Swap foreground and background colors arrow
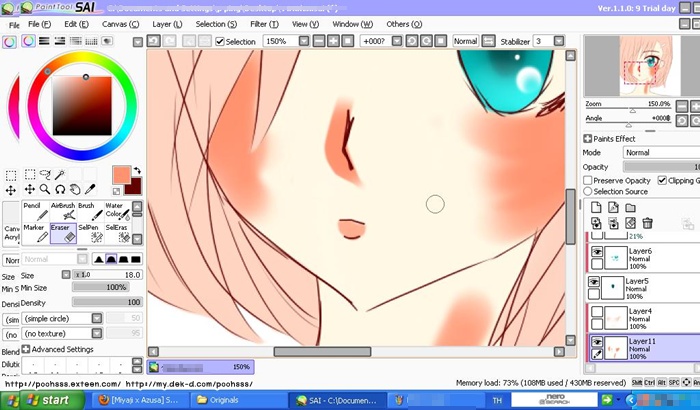 coord(138,170)
